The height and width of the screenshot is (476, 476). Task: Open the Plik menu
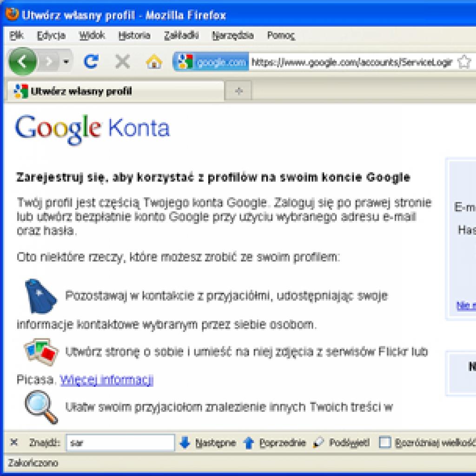pos(16,35)
